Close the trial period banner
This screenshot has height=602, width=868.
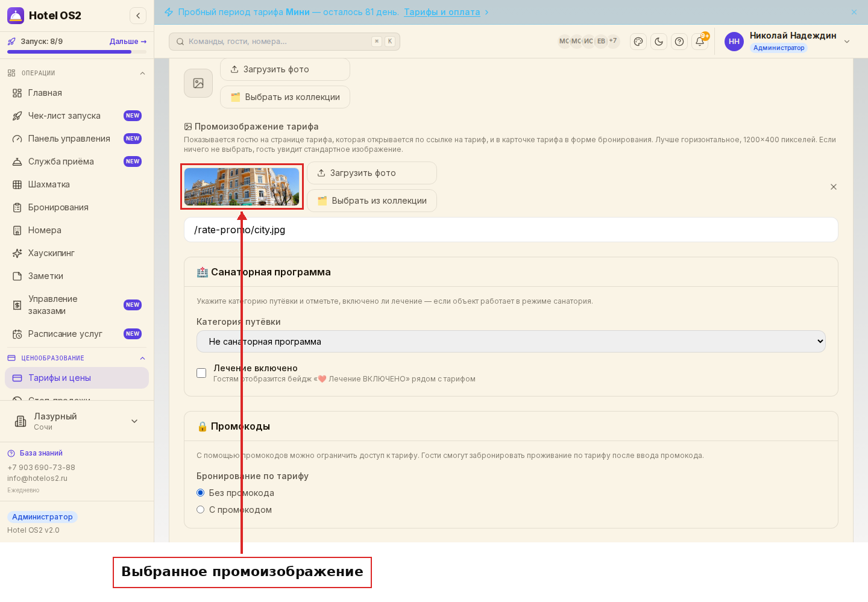pyautogui.click(x=854, y=12)
